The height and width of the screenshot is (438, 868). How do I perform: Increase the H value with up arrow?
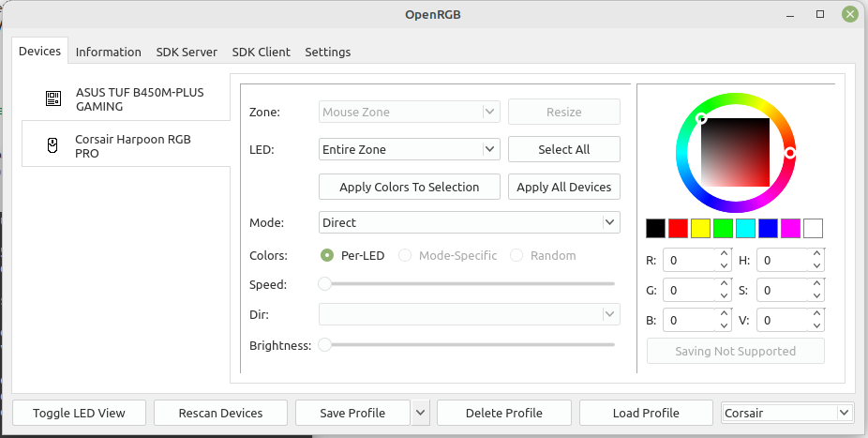click(817, 254)
